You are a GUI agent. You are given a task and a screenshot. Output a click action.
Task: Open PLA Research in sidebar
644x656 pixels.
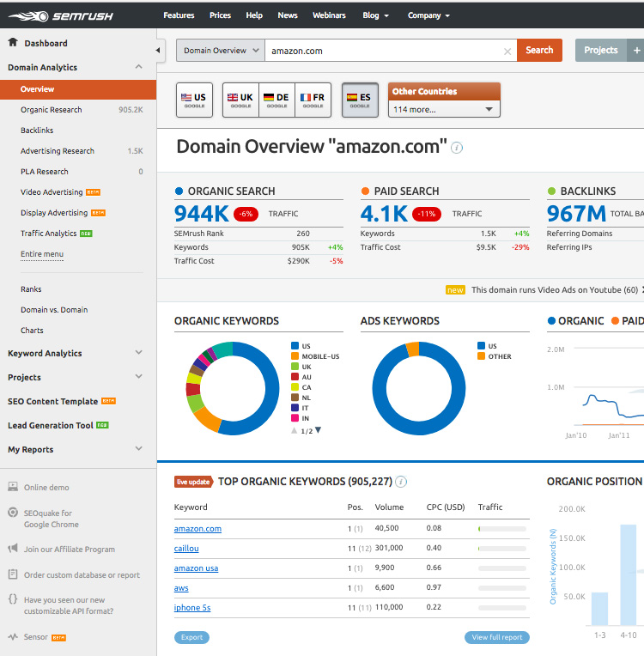45,172
